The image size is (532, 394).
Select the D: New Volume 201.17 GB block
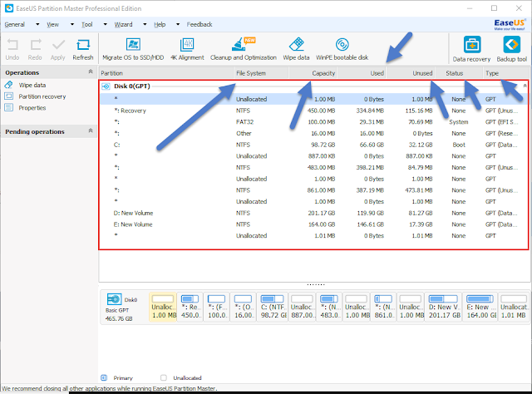point(444,307)
